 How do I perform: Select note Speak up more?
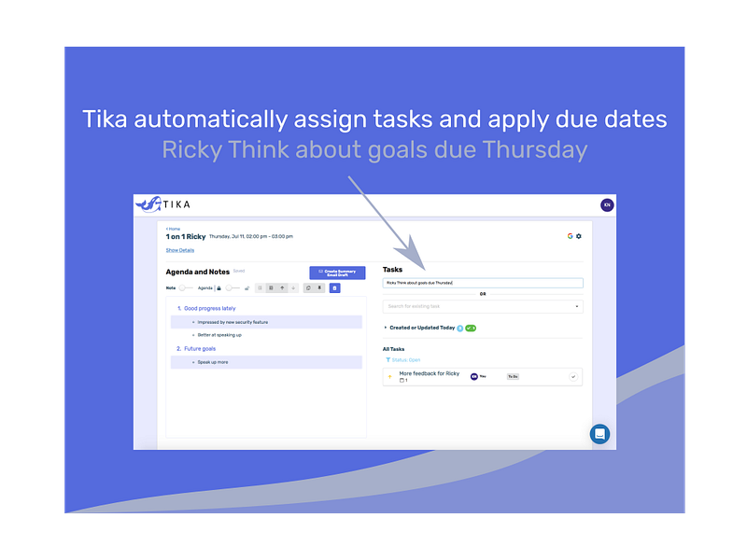pos(266,362)
